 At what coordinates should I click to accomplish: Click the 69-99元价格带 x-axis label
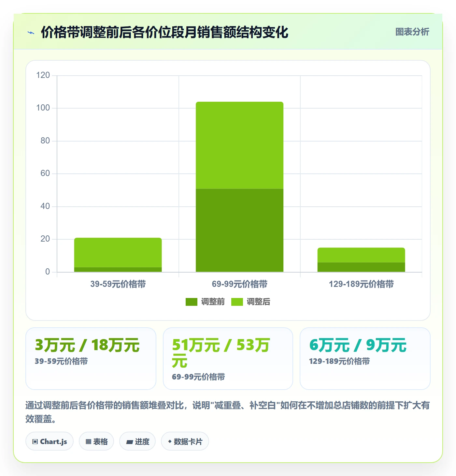pos(239,284)
